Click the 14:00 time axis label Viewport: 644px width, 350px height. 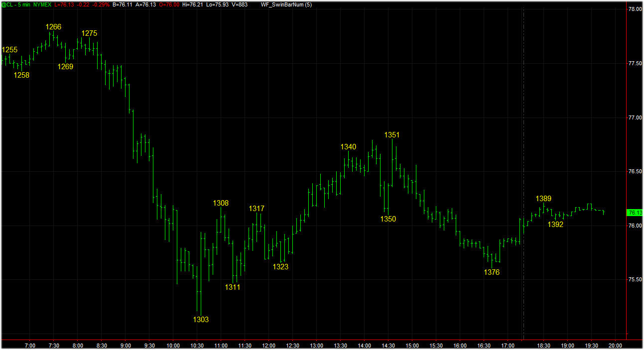click(x=365, y=346)
